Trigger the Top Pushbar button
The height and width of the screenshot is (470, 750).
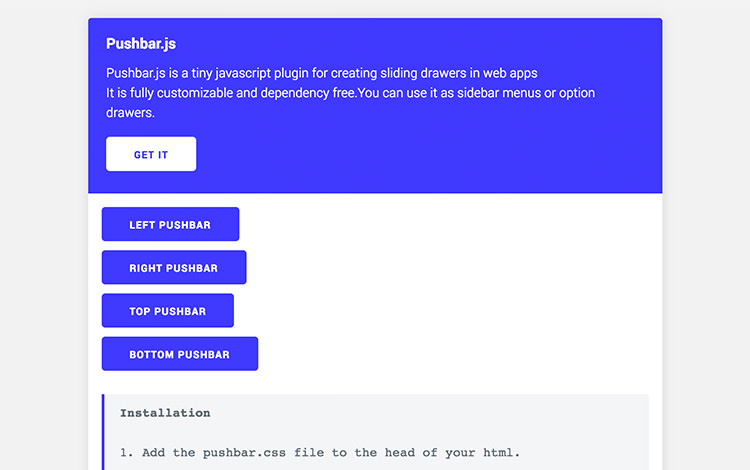(167, 311)
